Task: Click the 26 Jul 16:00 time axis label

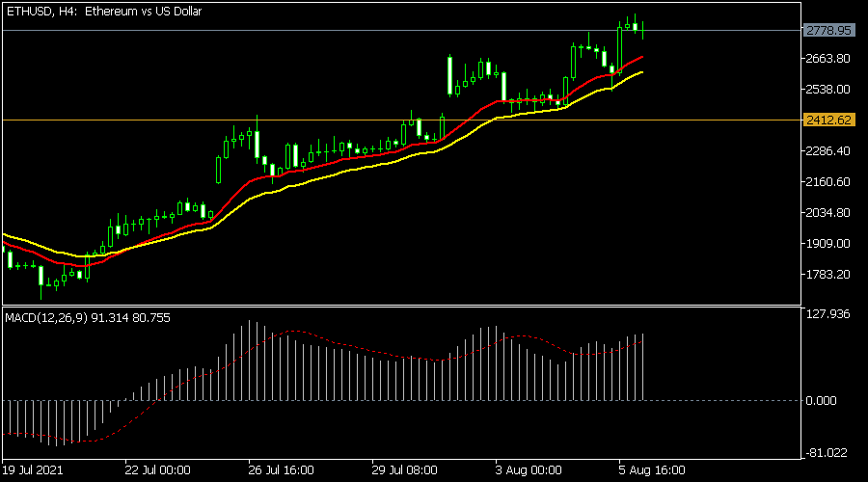Action: click(x=282, y=470)
